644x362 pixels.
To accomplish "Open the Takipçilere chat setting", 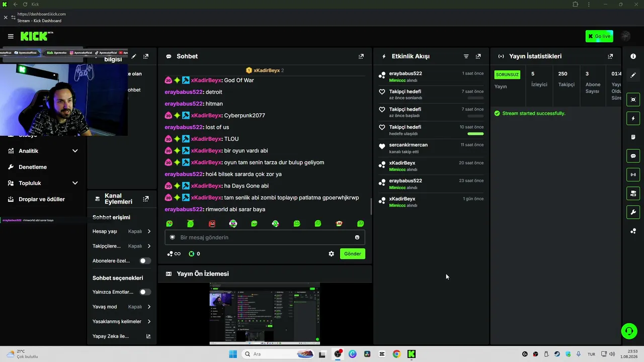I will pyautogui.click(x=122, y=246).
